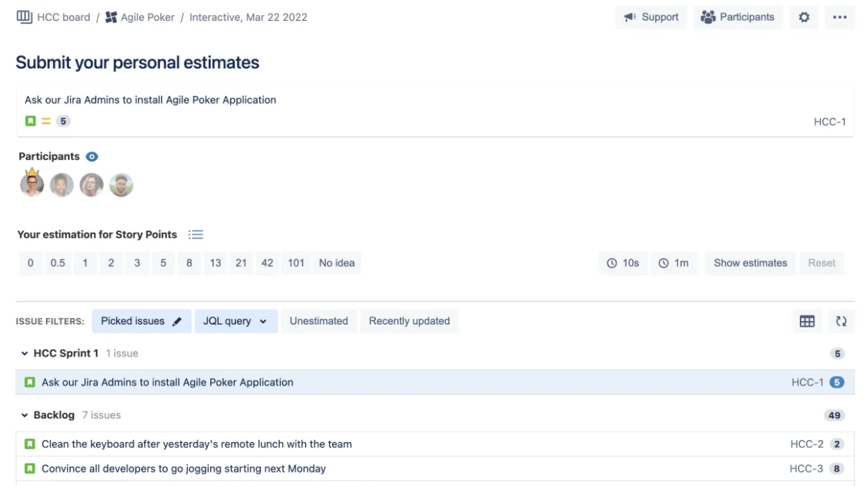The height and width of the screenshot is (486, 868).
Task: Click the story icon on the HCC-3 row
Action: [30, 469]
